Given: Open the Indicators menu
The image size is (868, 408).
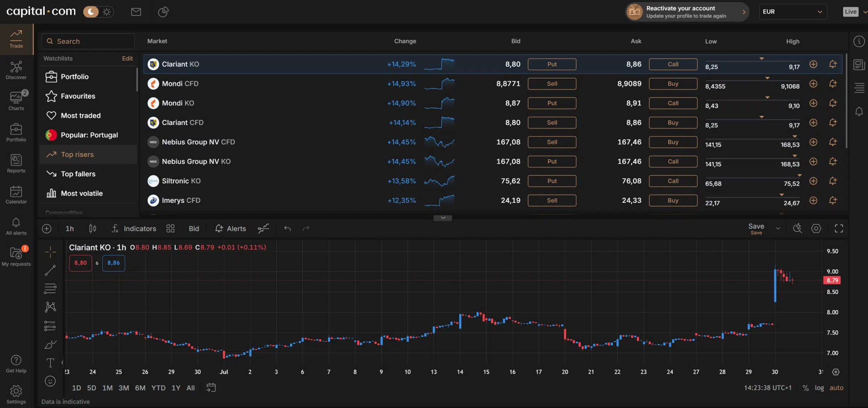Looking at the screenshot, I should [134, 228].
